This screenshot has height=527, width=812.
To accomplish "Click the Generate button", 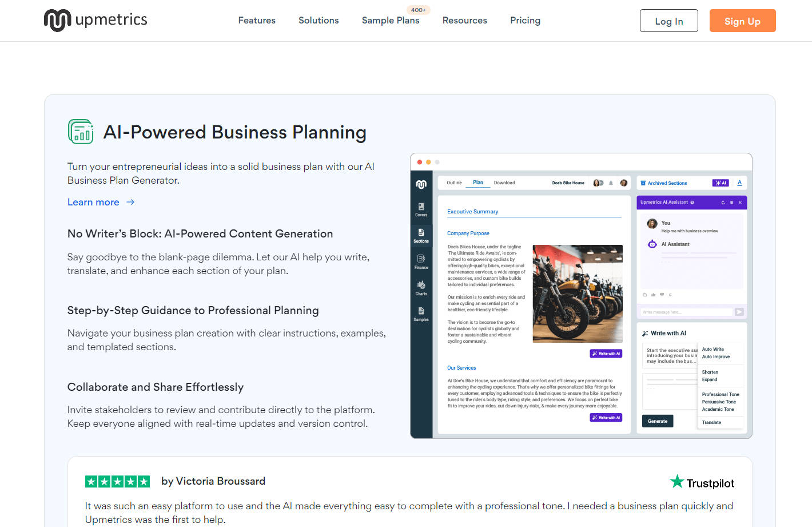I will tap(658, 421).
